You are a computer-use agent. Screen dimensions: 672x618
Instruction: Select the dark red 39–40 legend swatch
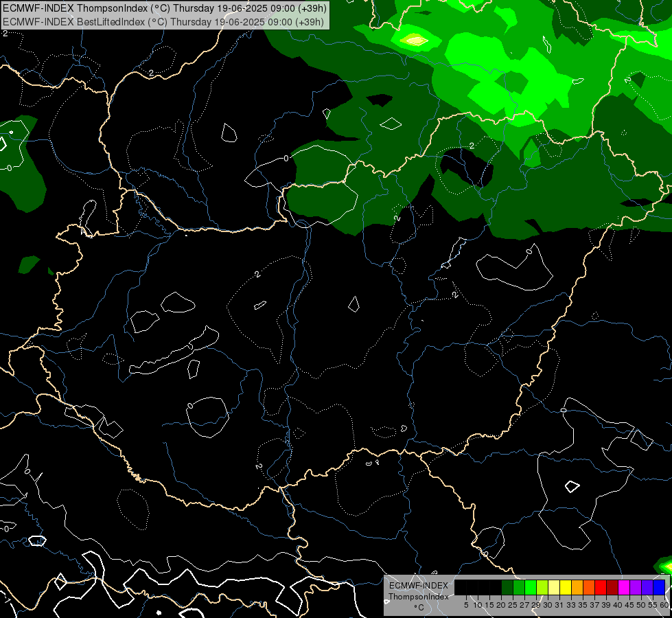[x=612, y=587]
